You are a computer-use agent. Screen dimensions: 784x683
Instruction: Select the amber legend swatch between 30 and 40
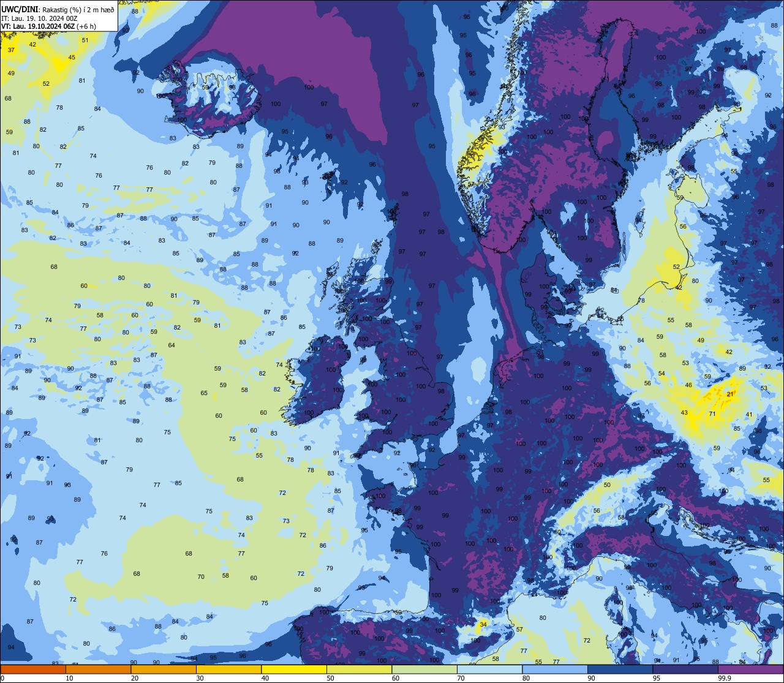click(228, 669)
